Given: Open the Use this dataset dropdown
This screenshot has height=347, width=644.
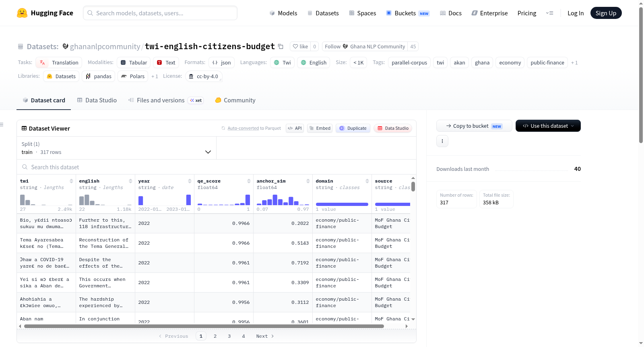Looking at the screenshot, I should pos(548,126).
